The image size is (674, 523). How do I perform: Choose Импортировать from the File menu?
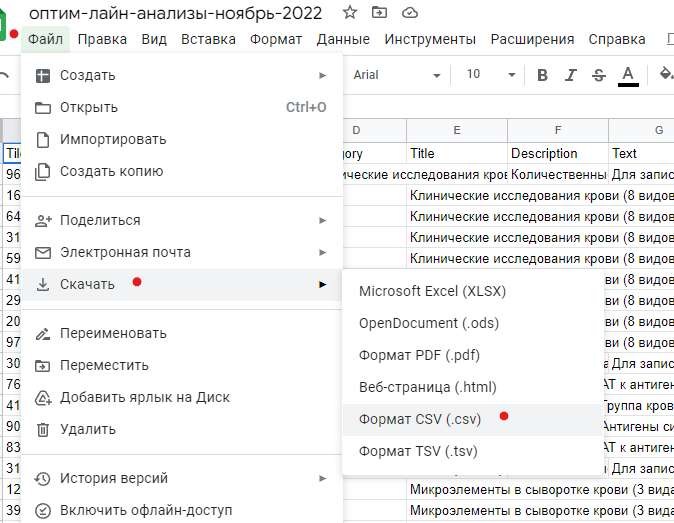[182, 140]
